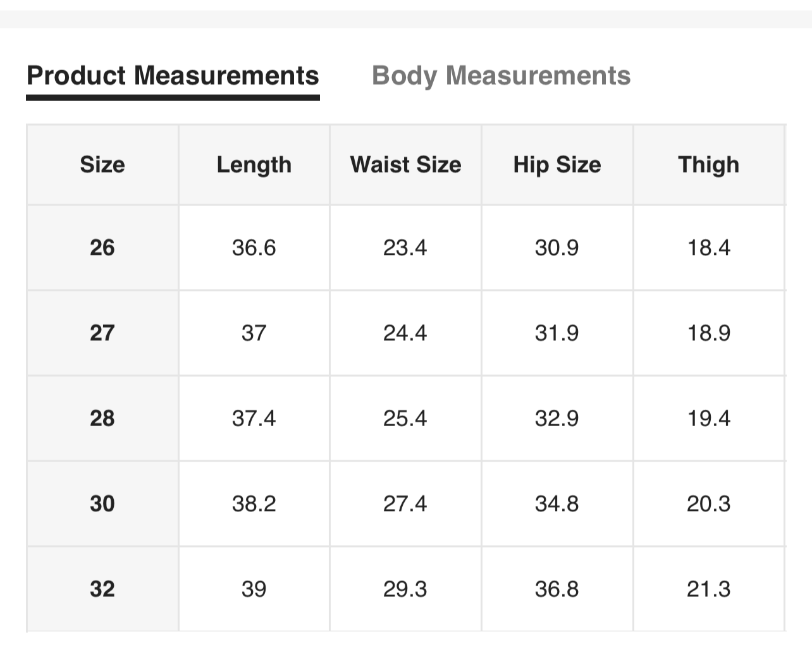Image resolution: width=812 pixels, height=650 pixels.
Task: Click the Thigh column header
Action: tap(708, 165)
